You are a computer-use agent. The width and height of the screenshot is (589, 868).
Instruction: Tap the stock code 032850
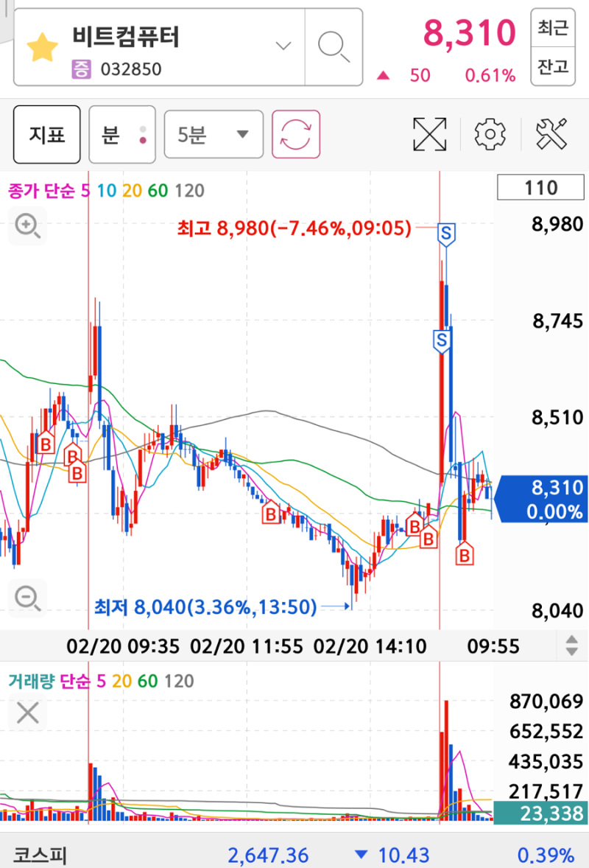click(x=131, y=69)
